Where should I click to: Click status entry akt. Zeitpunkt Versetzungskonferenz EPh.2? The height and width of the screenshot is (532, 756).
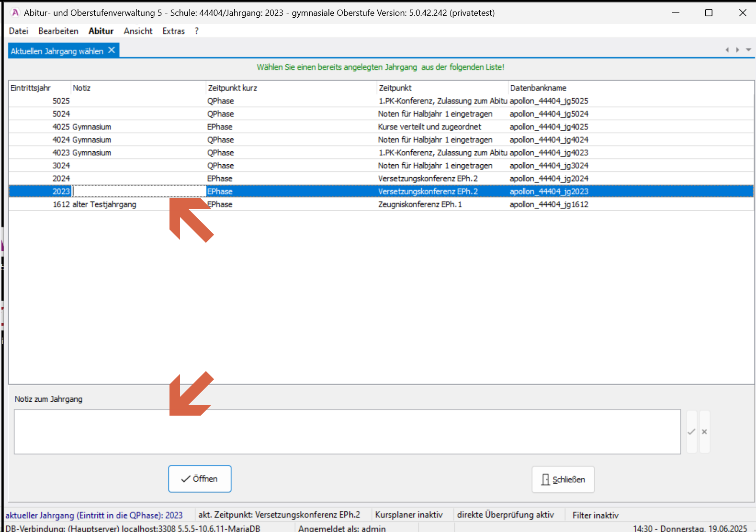(x=279, y=515)
